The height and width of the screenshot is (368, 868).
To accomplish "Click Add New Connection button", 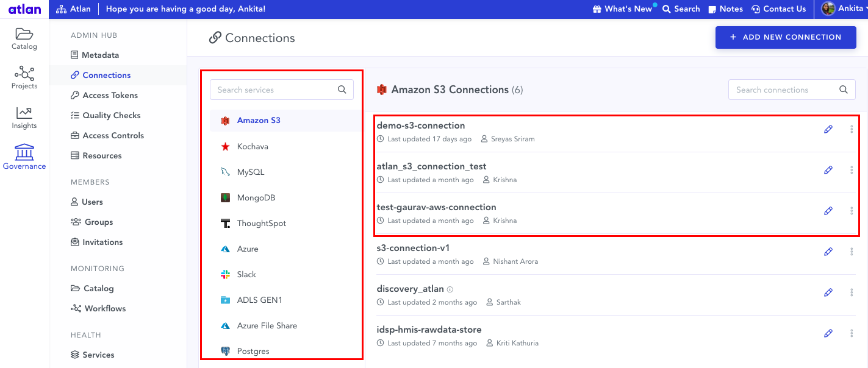I will click(x=786, y=37).
